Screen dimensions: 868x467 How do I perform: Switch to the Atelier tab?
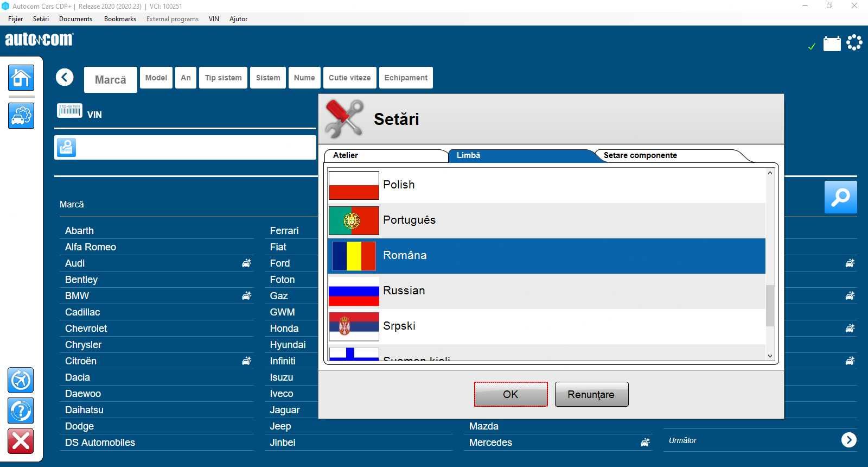[386, 156]
